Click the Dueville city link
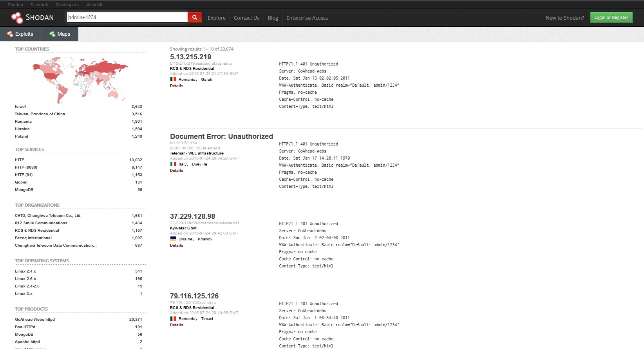Viewport: 644px width, 349px height. pyautogui.click(x=199, y=164)
